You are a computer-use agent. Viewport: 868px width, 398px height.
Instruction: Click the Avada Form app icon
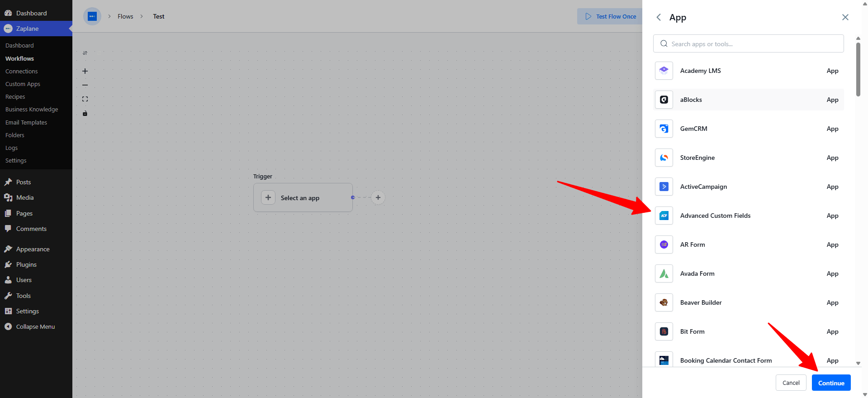[664, 273]
